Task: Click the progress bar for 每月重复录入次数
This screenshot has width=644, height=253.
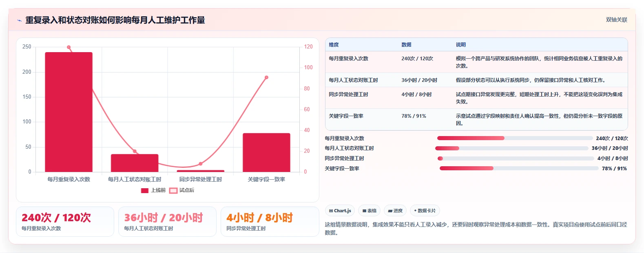Action: (515, 138)
